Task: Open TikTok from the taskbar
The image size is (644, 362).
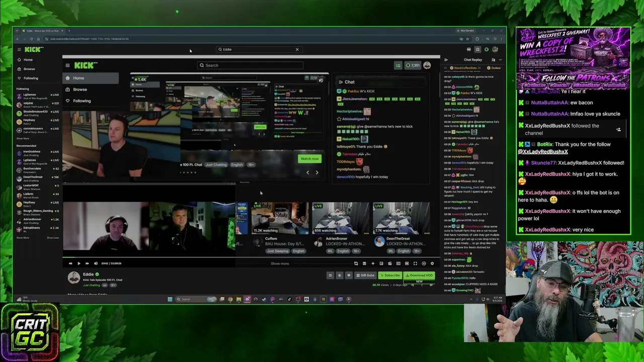Action: coord(289,299)
